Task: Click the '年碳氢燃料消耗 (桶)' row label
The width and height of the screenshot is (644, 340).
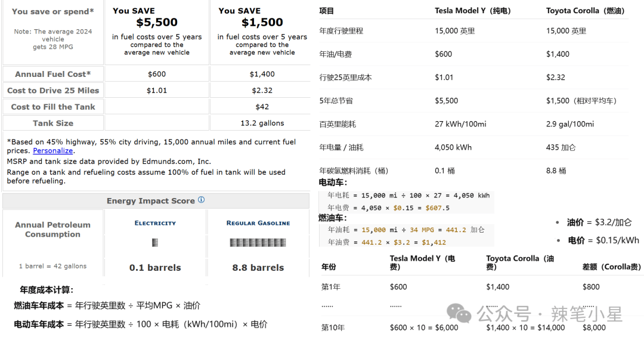Action: (354, 171)
